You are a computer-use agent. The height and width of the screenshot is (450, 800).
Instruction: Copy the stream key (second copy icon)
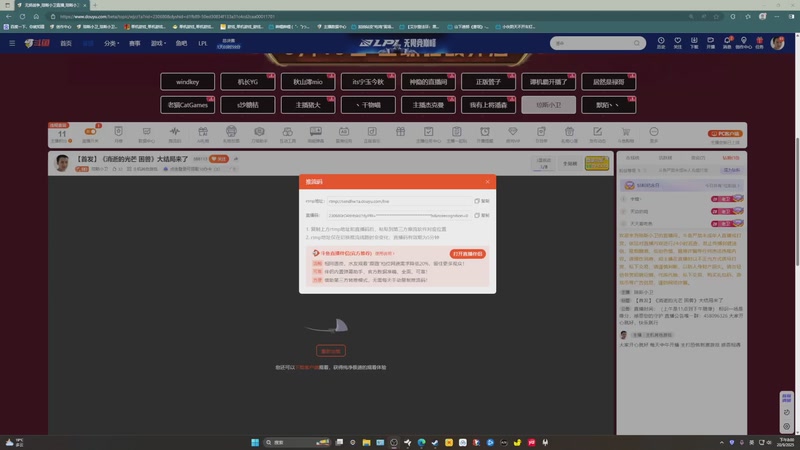point(482,215)
